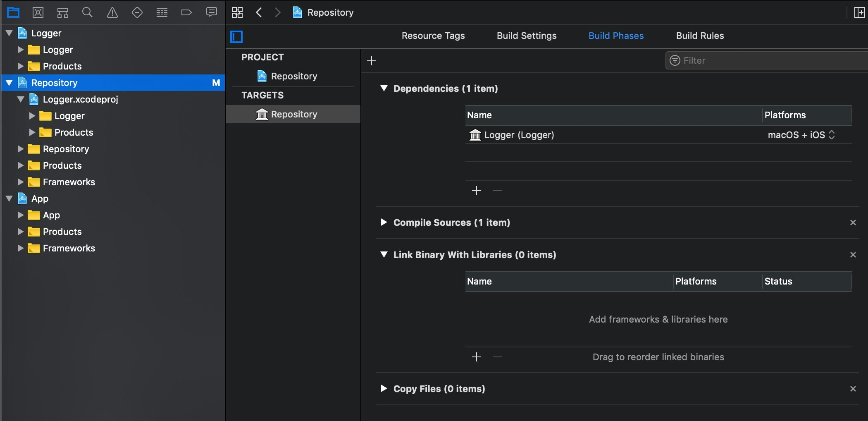
Task: Select the Logger (Logger) dependency row
Action: [x=659, y=135]
